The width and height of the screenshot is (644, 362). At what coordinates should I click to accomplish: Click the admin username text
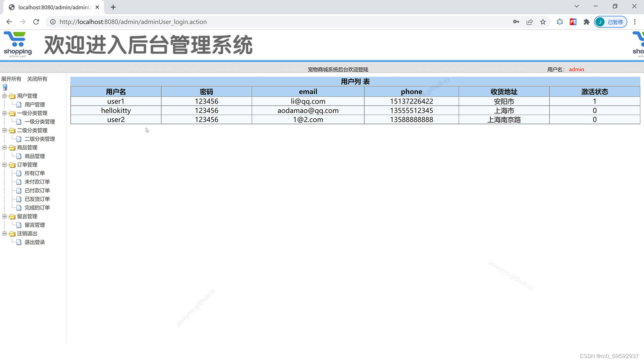click(576, 69)
